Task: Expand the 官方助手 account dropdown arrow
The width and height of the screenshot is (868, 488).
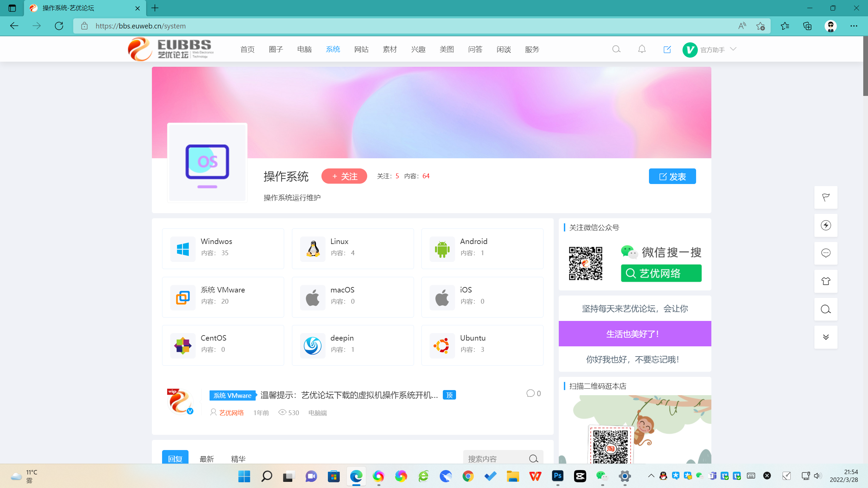Action: click(733, 49)
